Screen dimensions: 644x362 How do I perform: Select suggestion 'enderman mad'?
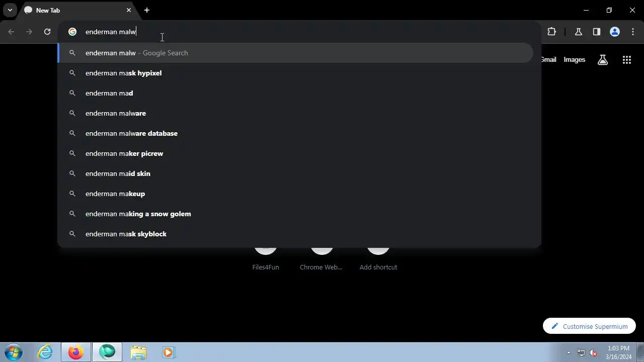pos(296,93)
